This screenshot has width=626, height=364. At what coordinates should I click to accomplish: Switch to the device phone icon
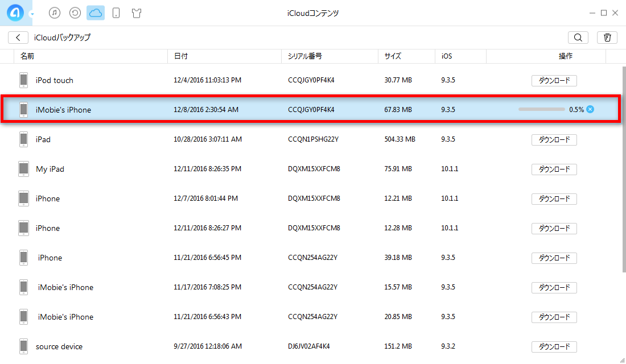pos(116,13)
